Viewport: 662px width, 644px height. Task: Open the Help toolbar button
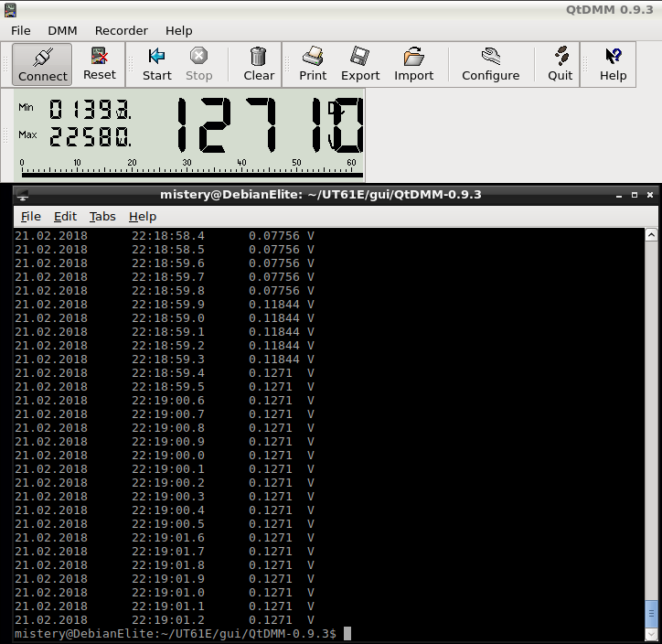coord(613,64)
